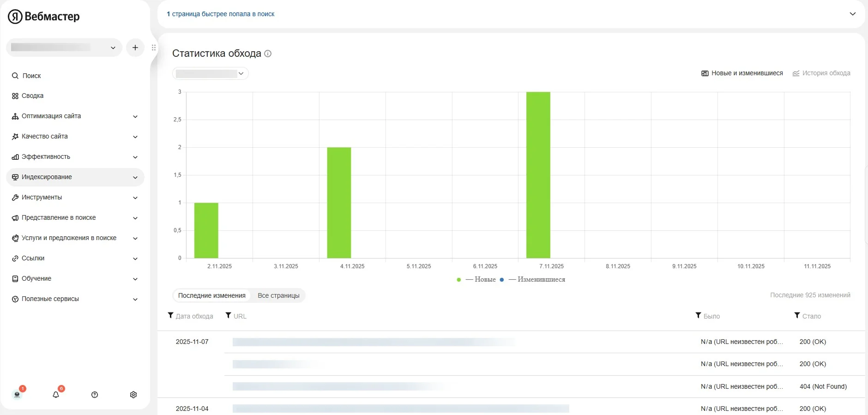Click the green bar for 7.11.2025
The height and width of the screenshot is (415, 868).
[538, 175]
